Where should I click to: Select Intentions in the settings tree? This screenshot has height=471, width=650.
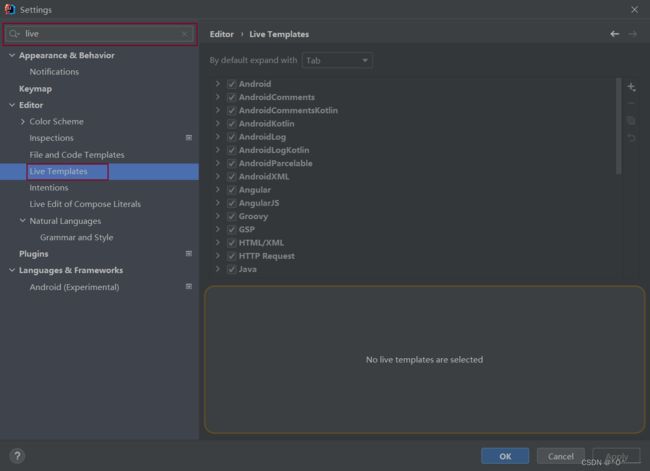[49, 188]
